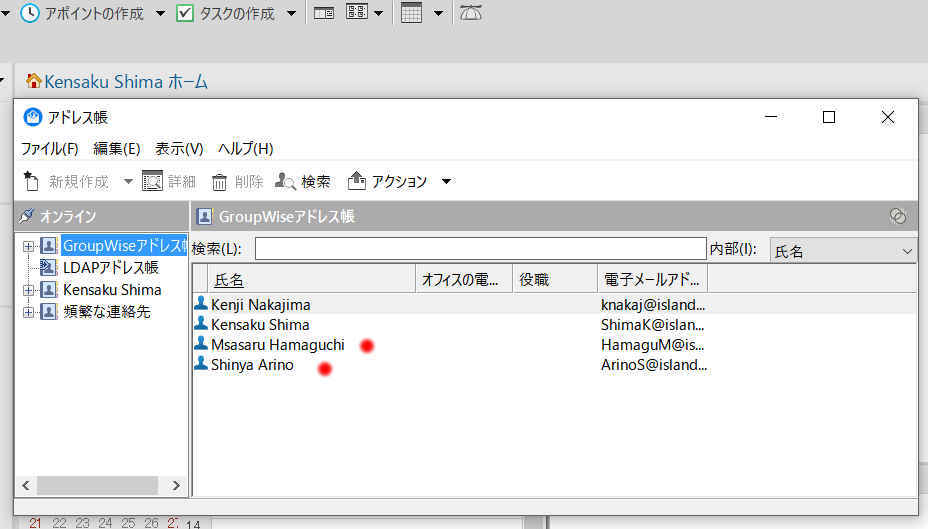928x529 pixels.
Task: Open the 表示(V) menu
Action: (x=179, y=149)
